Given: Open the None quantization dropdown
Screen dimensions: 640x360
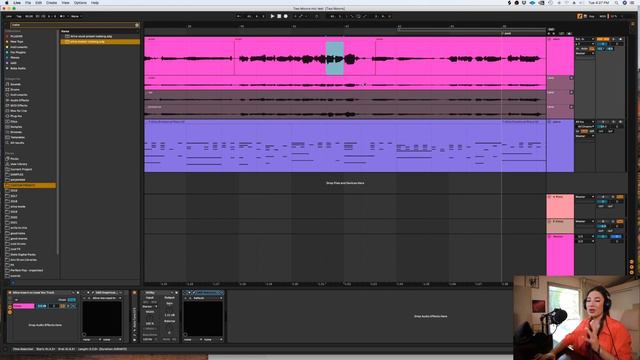Looking at the screenshot, I should [76, 16].
